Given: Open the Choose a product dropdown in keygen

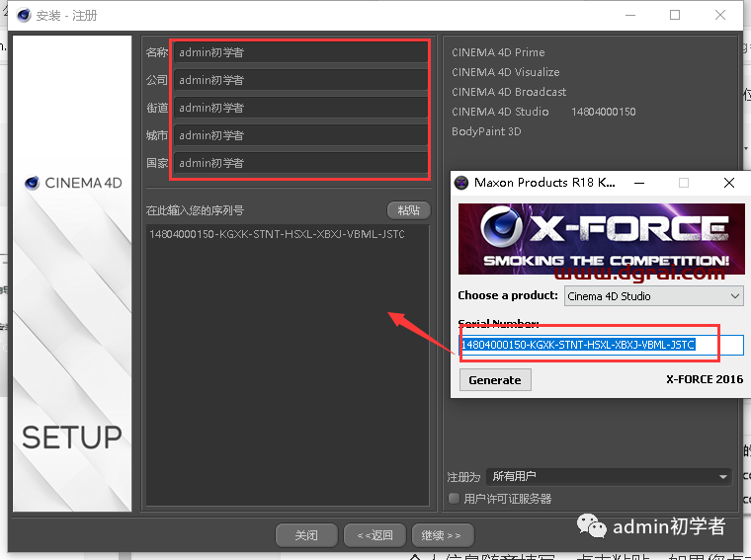Looking at the screenshot, I should 654,296.
